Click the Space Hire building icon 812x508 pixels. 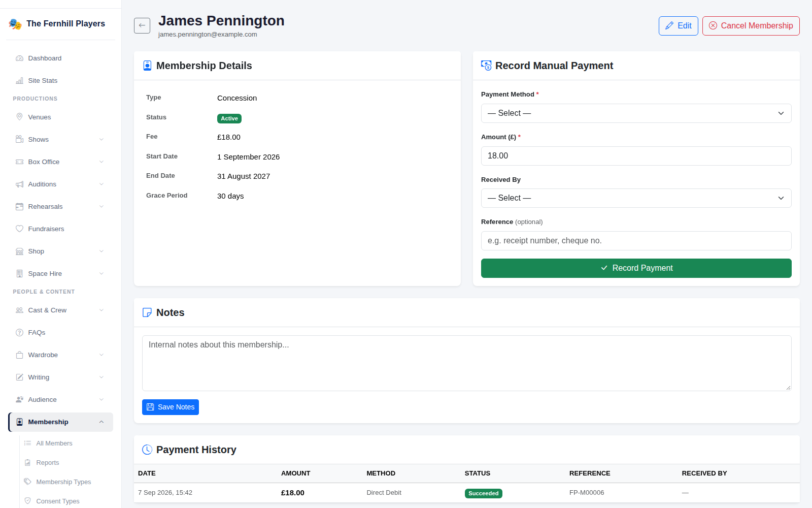coord(19,273)
